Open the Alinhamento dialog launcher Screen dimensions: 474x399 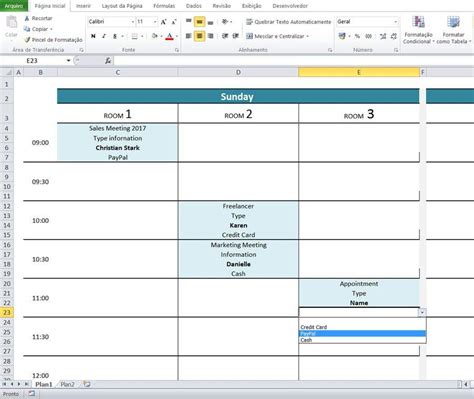click(330, 50)
